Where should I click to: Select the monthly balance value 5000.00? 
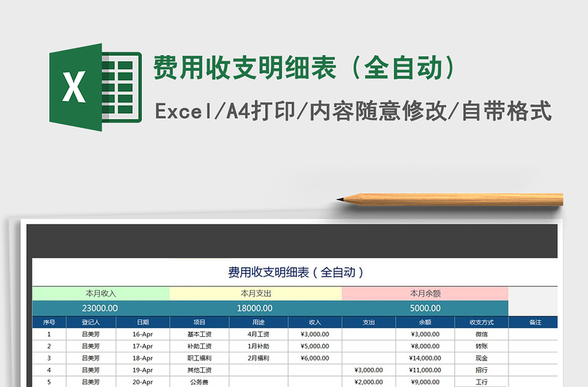(425, 308)
